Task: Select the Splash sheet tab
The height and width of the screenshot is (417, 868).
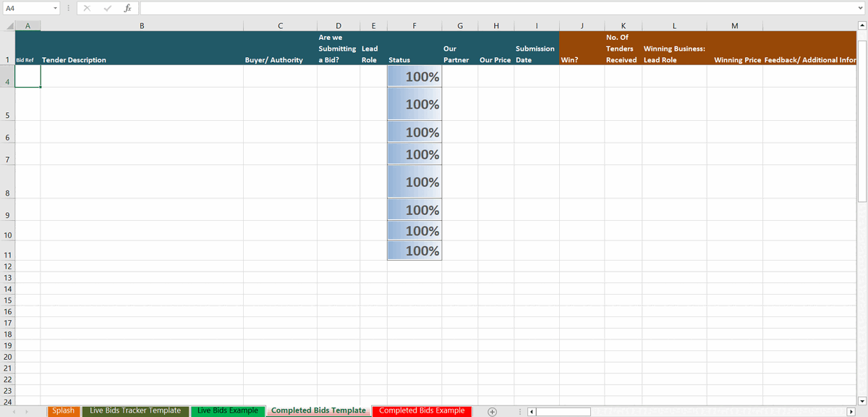Action: point(63,410)
